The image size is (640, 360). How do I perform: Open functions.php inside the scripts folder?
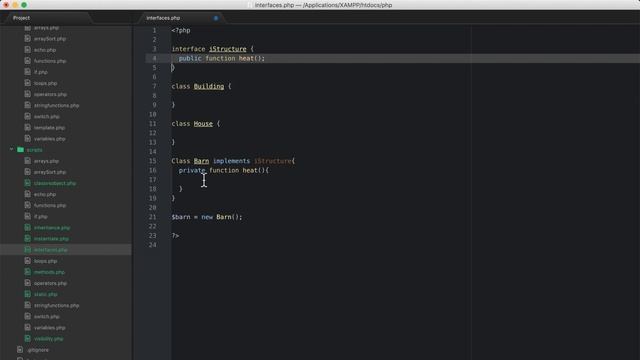pyautogui.click(x=50, y=206)
